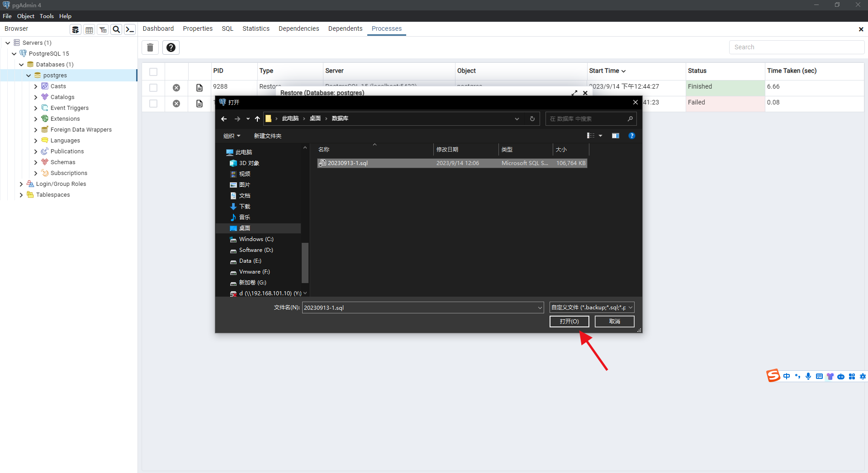The height and width of the screenshot is (473, 868).
Task: Open the Tools menu
Action: (47, 16)
